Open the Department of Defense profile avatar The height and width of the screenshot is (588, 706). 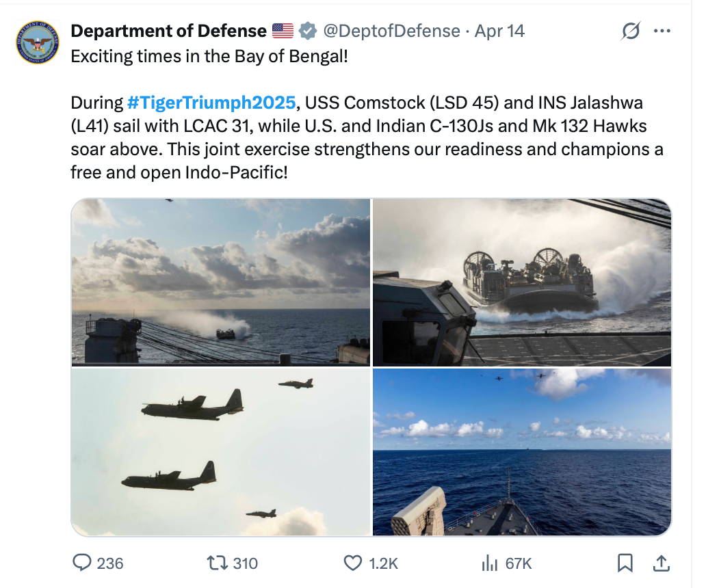point(38,42)
